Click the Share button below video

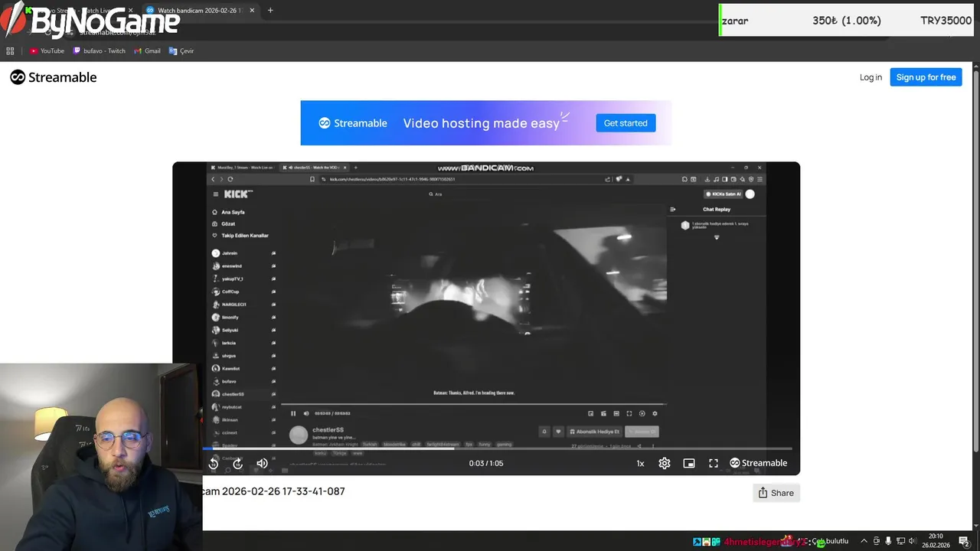[x=776, y=493]
